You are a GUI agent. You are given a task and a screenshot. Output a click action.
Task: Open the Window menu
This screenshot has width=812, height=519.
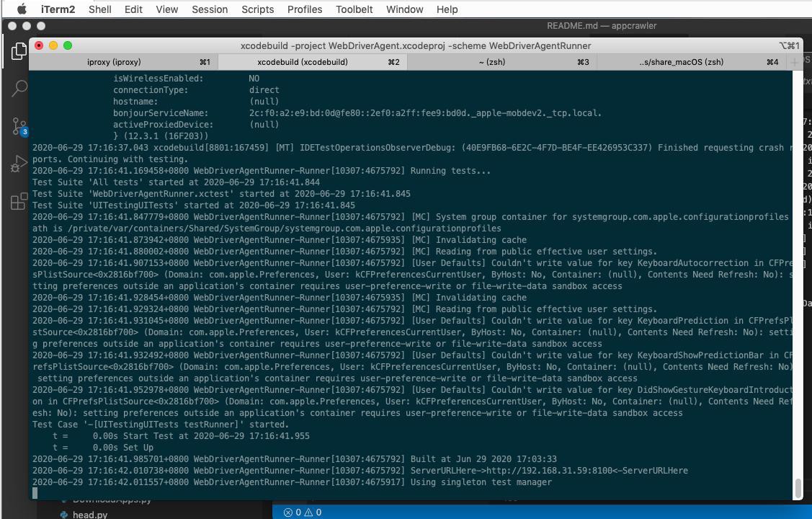tap(404, 9)
